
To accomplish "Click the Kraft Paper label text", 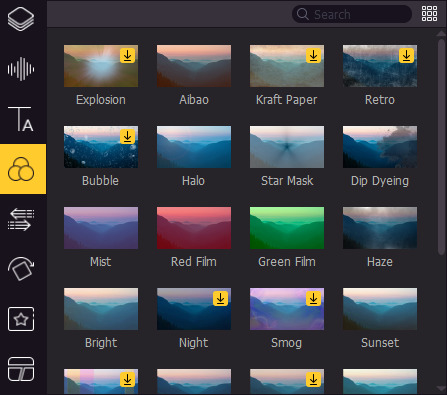I will [x=287, y=100].
